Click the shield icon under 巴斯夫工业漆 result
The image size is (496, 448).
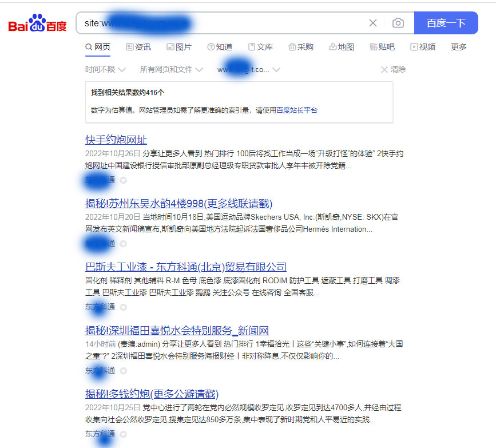(124, 307)
